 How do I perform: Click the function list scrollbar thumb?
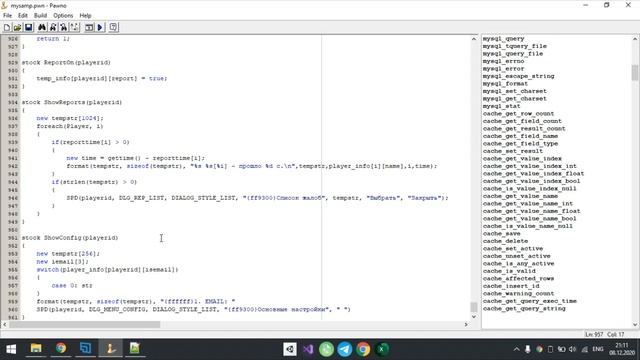click(635, 73)
